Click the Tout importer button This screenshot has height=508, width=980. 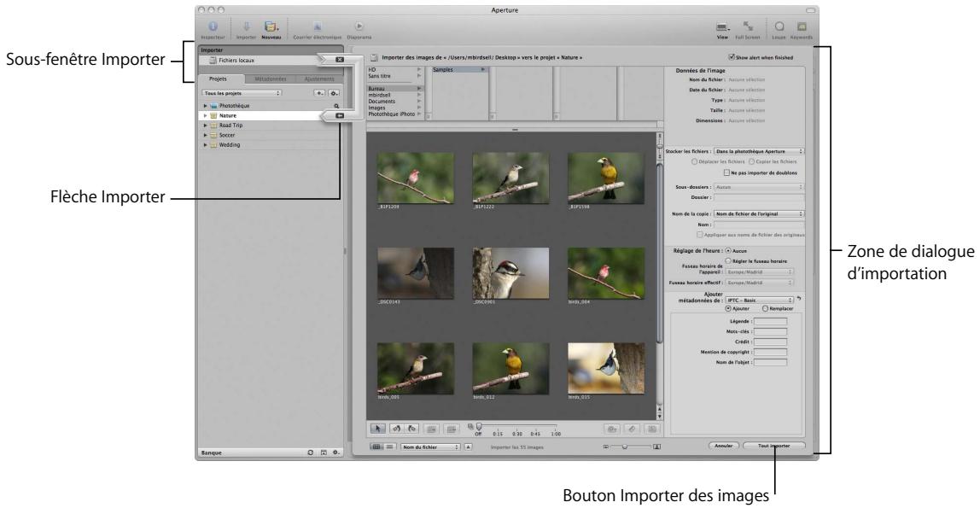click(773, 446)
